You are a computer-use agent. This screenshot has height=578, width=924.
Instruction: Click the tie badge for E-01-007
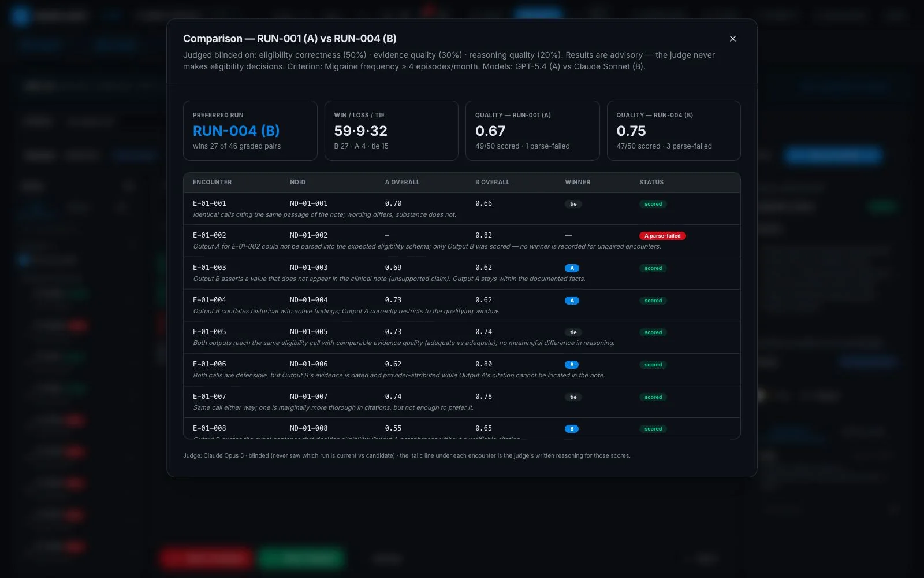click(x=573, y=397)
